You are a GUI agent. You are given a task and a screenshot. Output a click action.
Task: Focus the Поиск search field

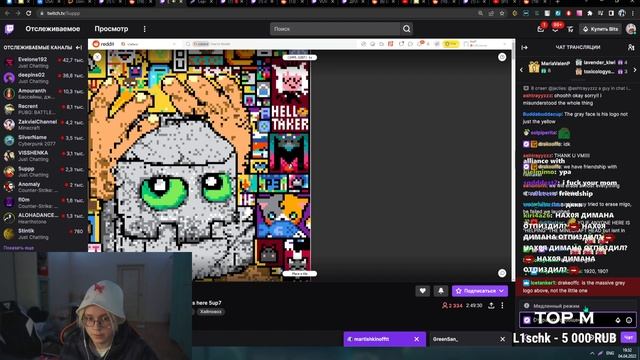(x=335, y=29)
